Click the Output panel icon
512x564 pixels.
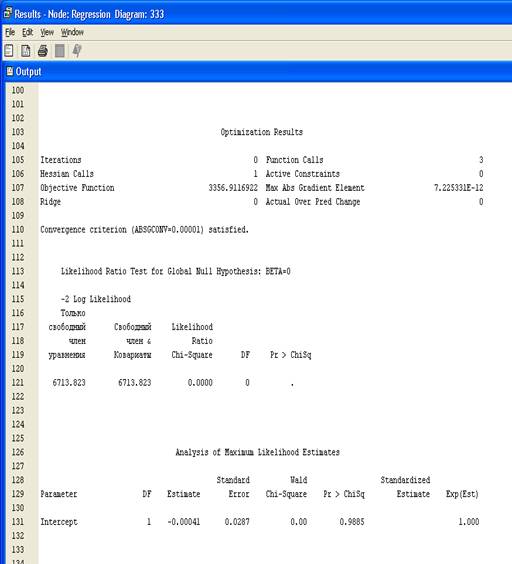pyautogui.click(x=10, y=71)
